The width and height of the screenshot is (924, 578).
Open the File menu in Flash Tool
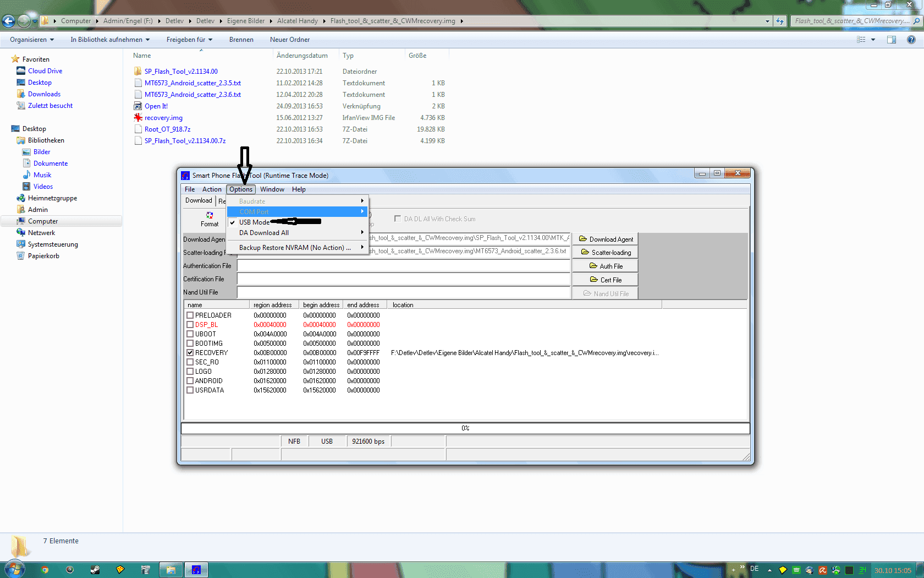coord(190,189)
